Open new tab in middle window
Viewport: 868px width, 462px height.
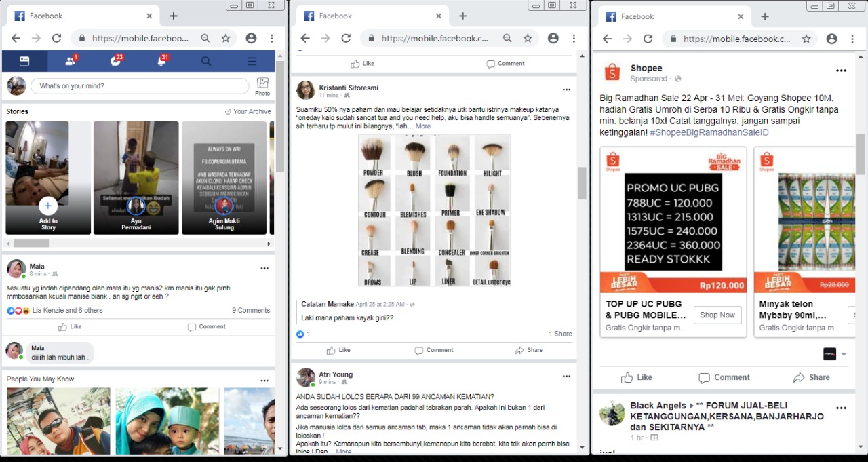pyautogui.click(x=462, y=16)
